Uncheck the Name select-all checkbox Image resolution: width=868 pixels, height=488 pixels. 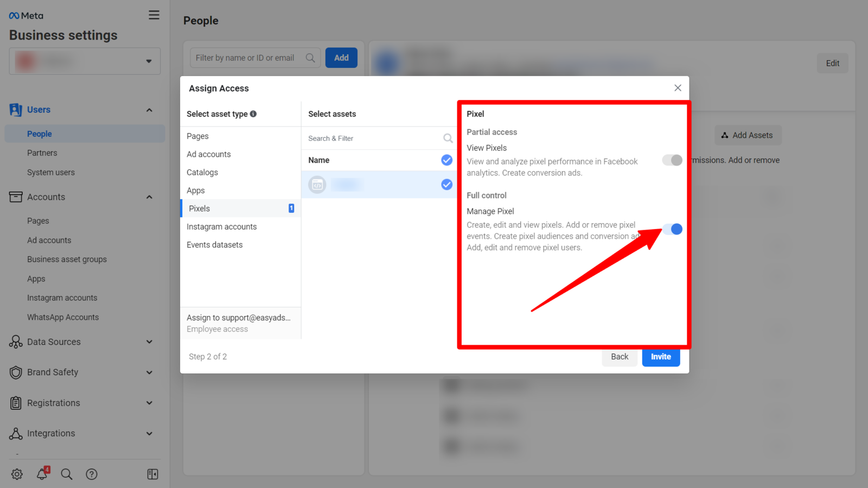pos(446,160)
